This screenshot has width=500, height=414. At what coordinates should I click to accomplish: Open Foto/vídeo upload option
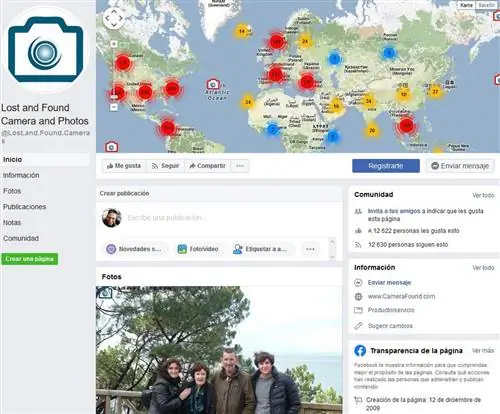click(198, 249)
